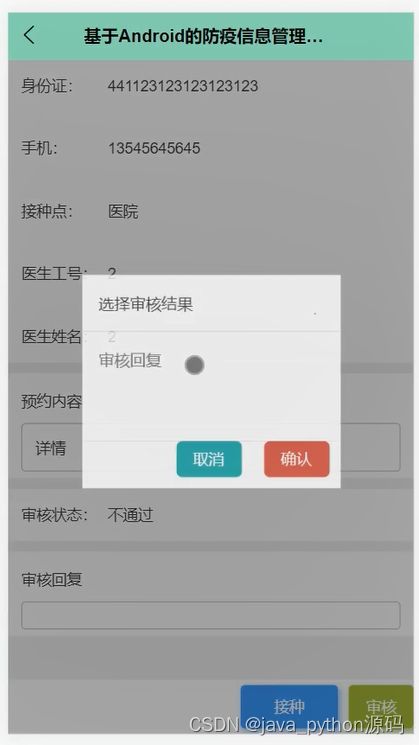Go back using the header arrow
This screenshot has height=745, width=419.
point(29,36)
